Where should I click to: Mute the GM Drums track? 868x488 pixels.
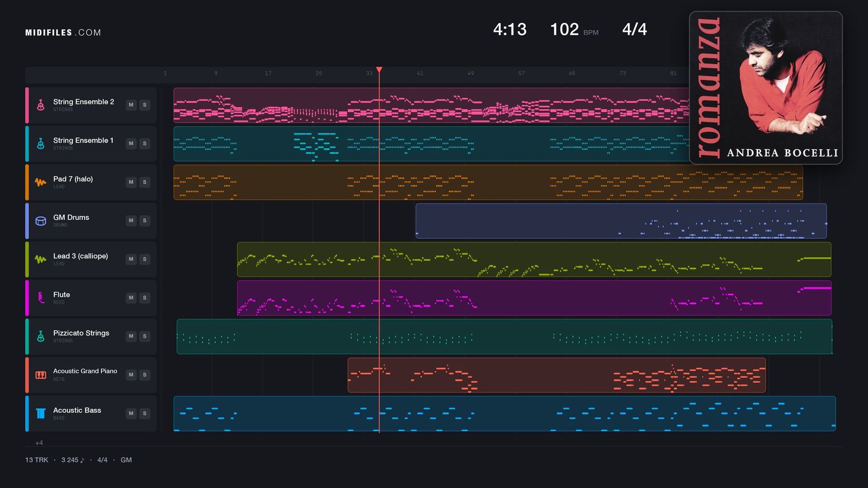tap(131, 221)
